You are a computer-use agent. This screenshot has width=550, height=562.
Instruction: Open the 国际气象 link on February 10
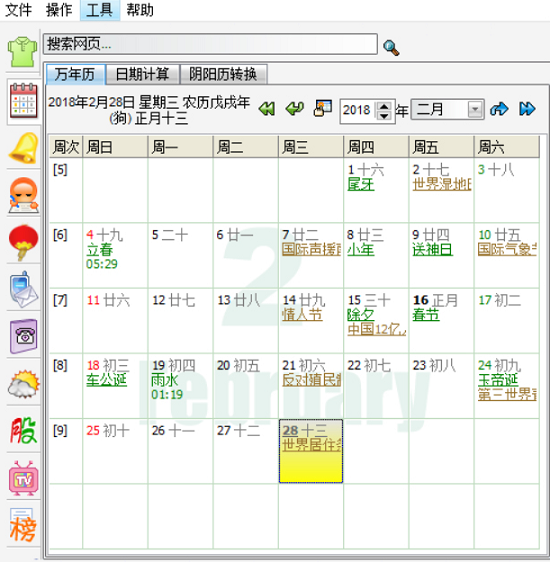point(507,250)
